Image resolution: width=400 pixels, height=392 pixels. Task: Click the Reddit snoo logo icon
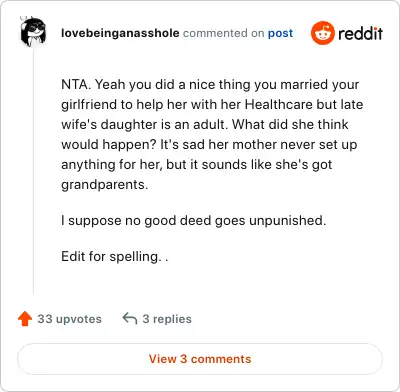coord(322,33)
